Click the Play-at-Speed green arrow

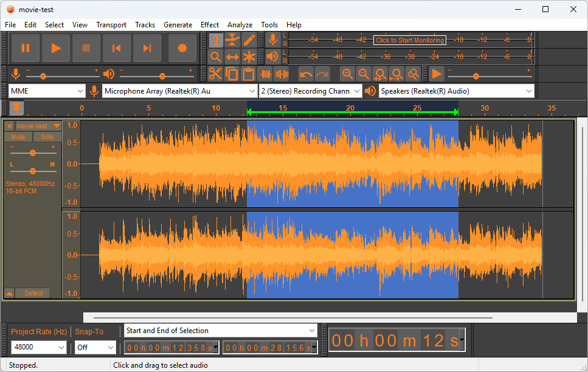437,74
